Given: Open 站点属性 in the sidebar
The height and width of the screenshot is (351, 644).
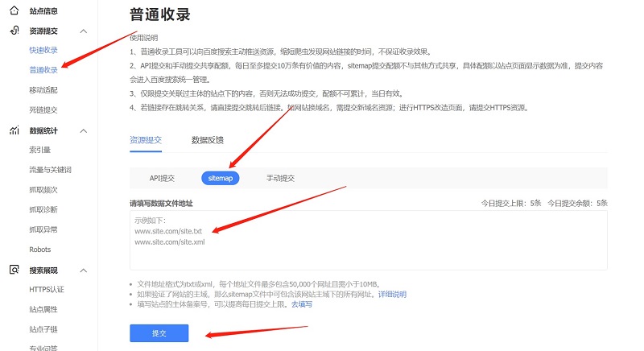Looking at the screenshot, I should tap(43, 309).
